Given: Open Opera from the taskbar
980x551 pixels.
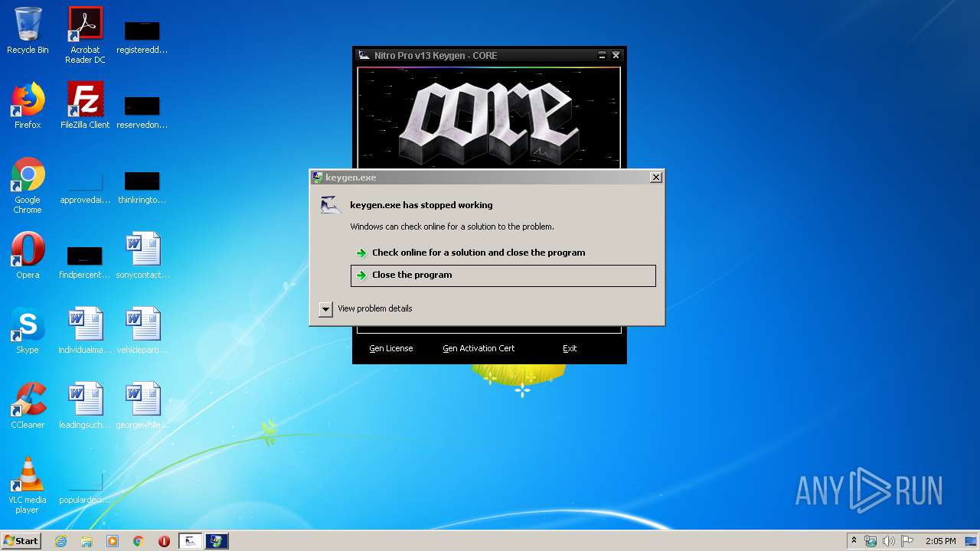Looking at the screenshot, I should pos(164,541).
